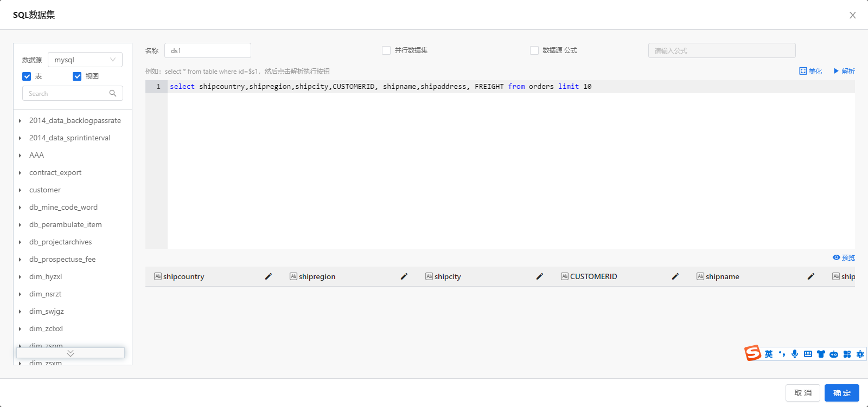
Task: Click the search magnifier icon in table search
Action: pos(113,93)
